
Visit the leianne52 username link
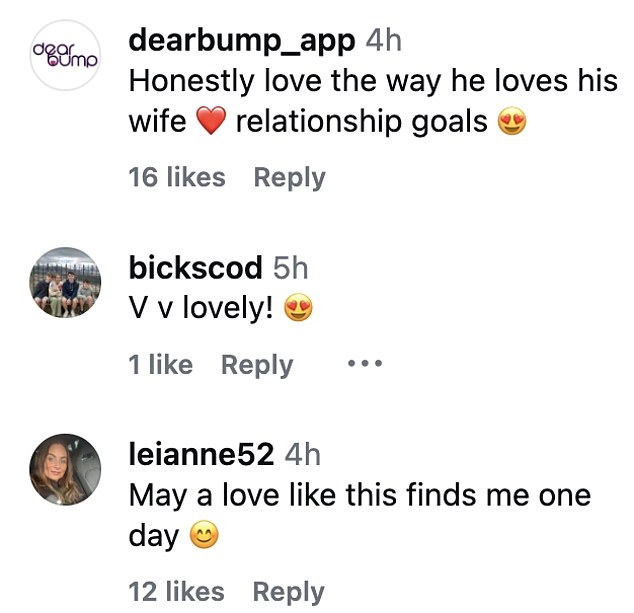tap(201, 455)
